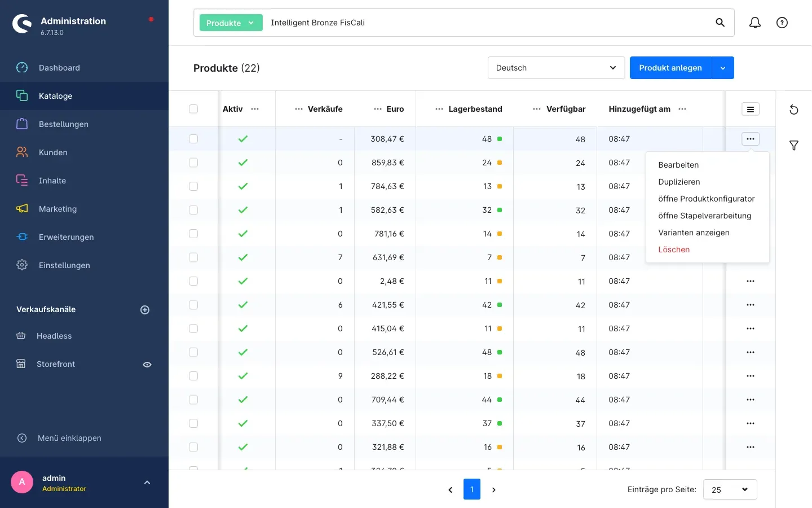Click the Einstellungen gear icon
Image resolution: width=812 pixels, height=508 pixels.
[x=22, y=265]
